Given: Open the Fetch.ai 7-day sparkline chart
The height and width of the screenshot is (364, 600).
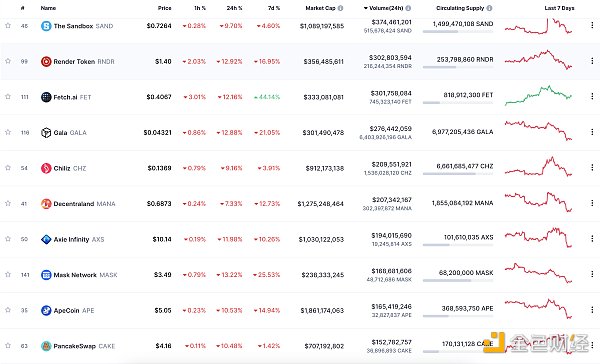Looking at the screenshot, I should tap(538, 95).
